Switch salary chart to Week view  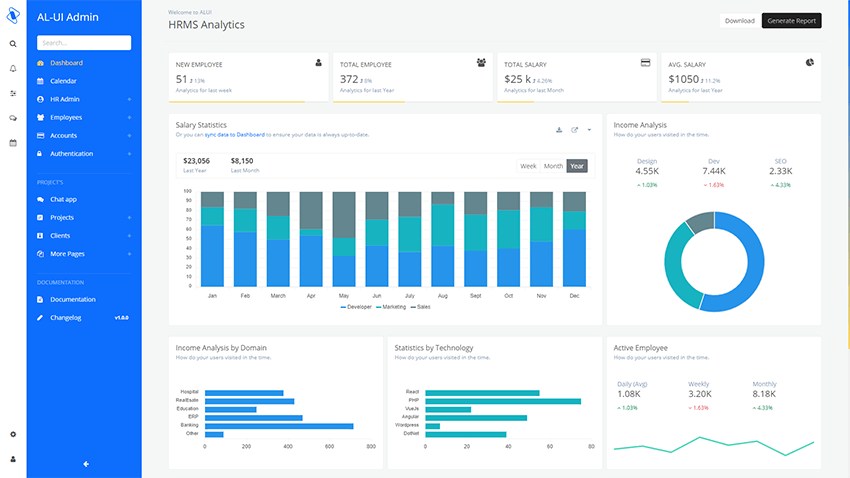(x=528, y=166)
